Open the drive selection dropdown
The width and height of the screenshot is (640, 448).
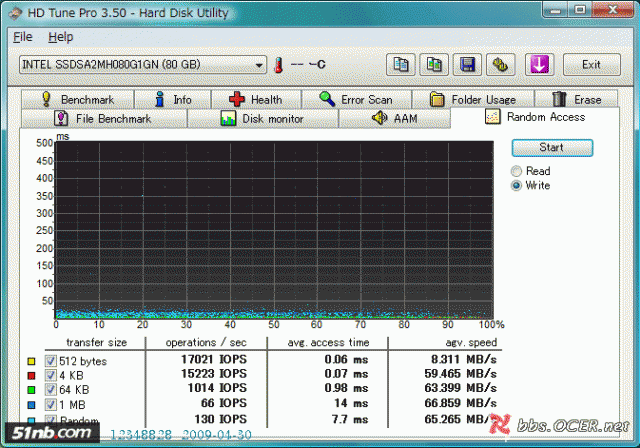pyautogui.click(x=260, y=65)
